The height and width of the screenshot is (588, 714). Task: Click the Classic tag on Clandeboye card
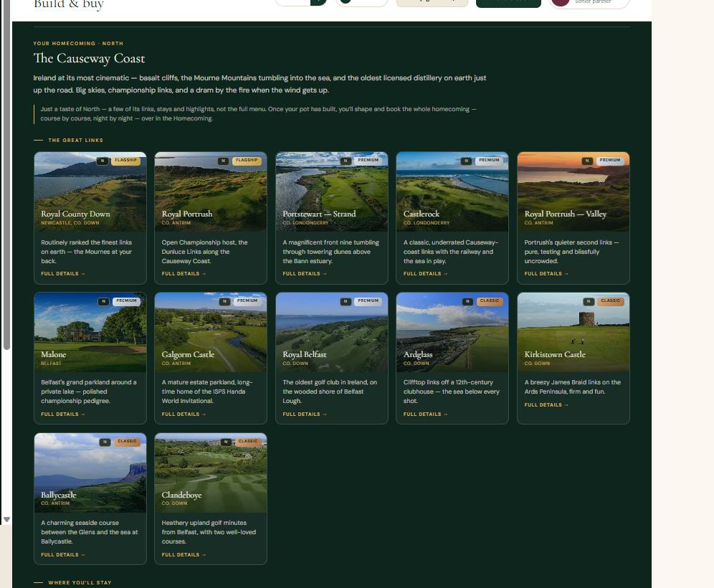(x=248, y=441)
